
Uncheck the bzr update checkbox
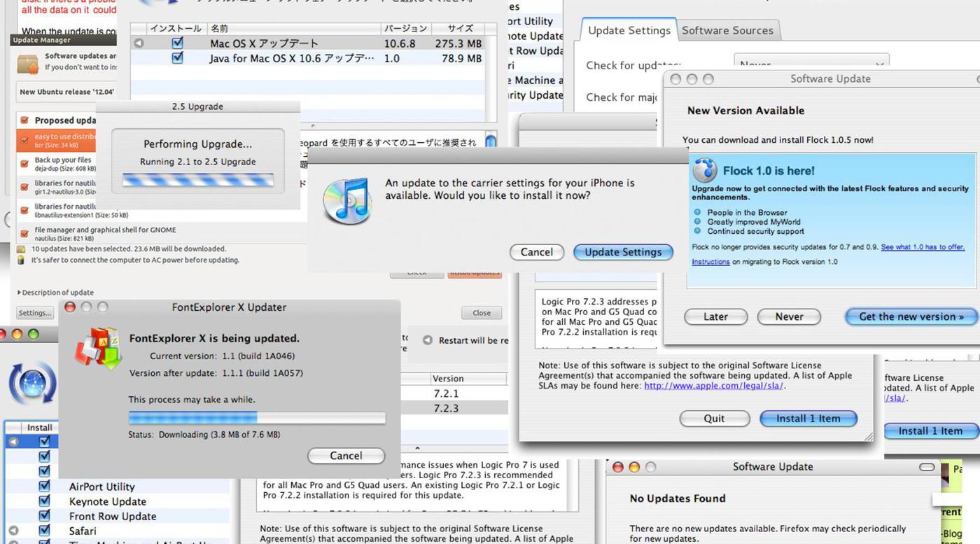pos(25,141)
